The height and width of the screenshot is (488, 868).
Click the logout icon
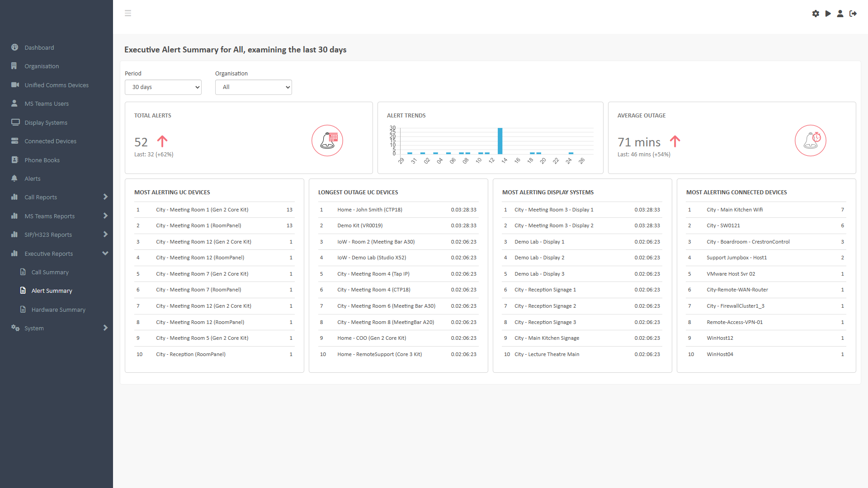853,14
